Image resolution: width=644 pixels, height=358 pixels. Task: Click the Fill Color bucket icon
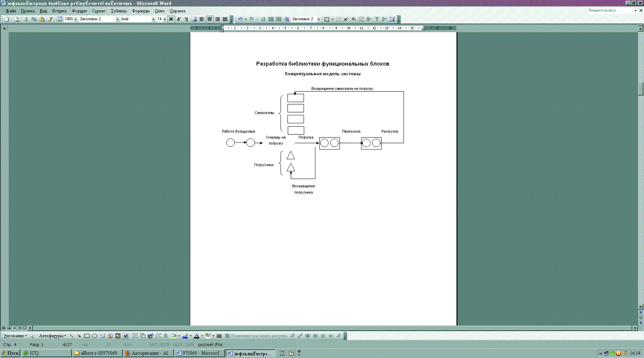[174, 336]
